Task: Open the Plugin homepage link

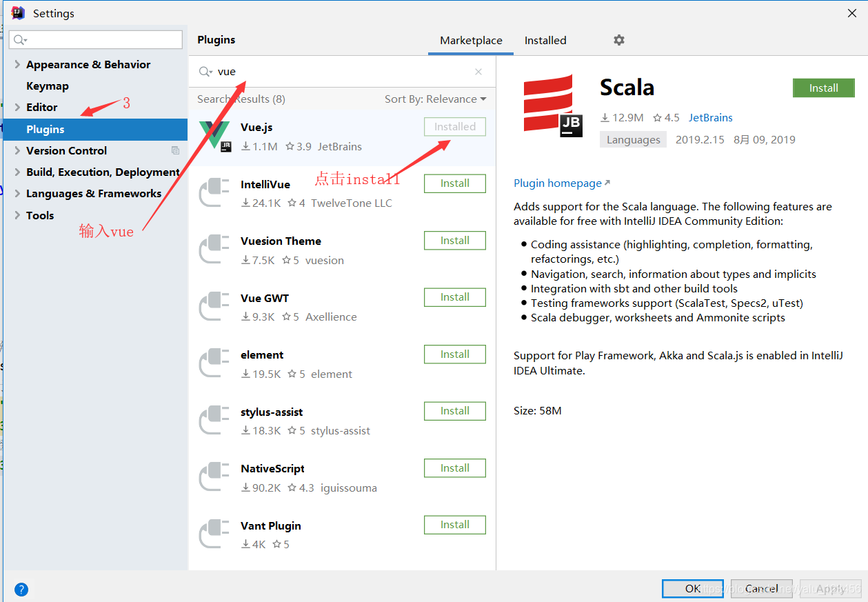Action: [x=562, y=183]
